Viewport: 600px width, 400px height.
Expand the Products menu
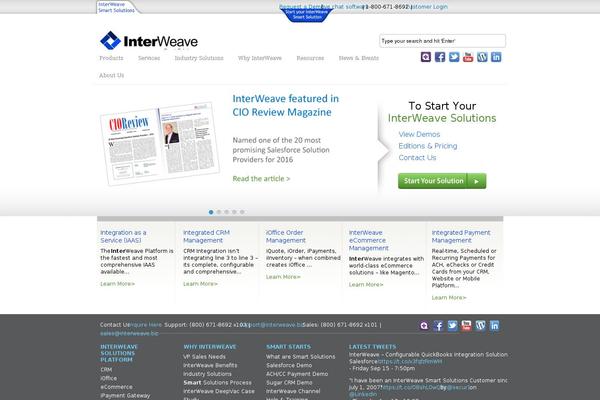point(112,59)
